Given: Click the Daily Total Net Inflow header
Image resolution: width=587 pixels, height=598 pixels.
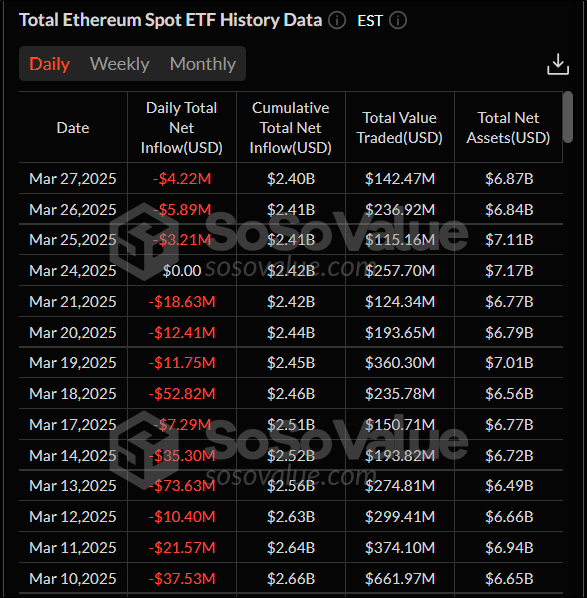Looking at the screenshot, I should 182,128.
